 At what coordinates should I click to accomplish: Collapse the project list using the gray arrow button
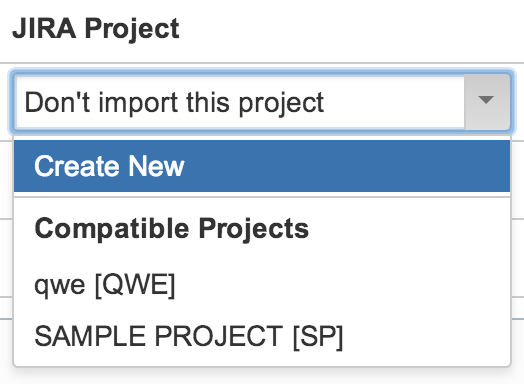[x=487, y=102]
